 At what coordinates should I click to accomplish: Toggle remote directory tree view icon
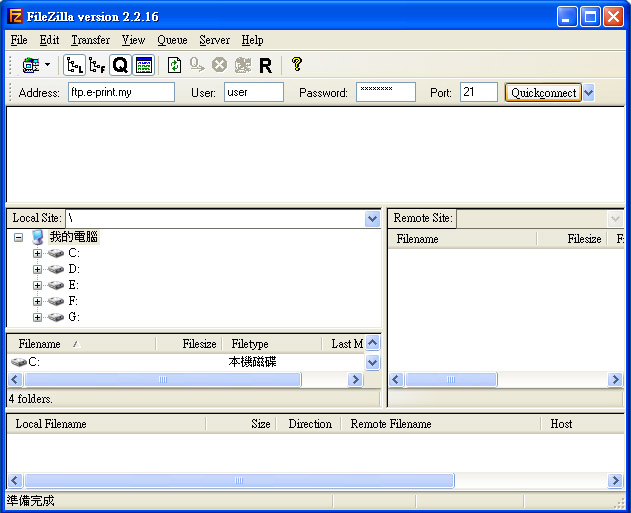coord(97,65)
